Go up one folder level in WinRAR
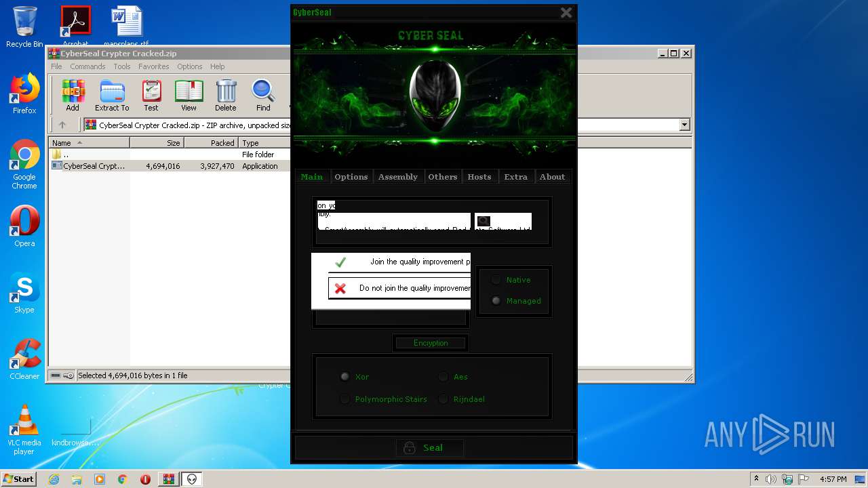This screenshot has height=488, width=868. click(62, 125)
